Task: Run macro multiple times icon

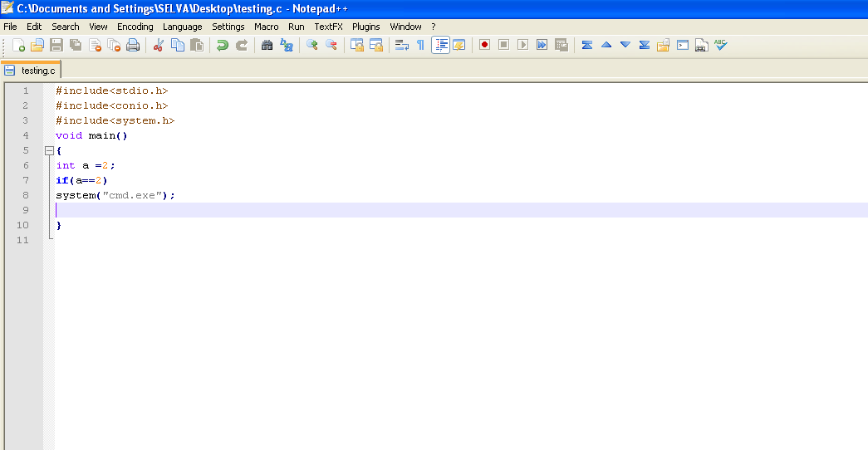Action: tap(542, 45)
